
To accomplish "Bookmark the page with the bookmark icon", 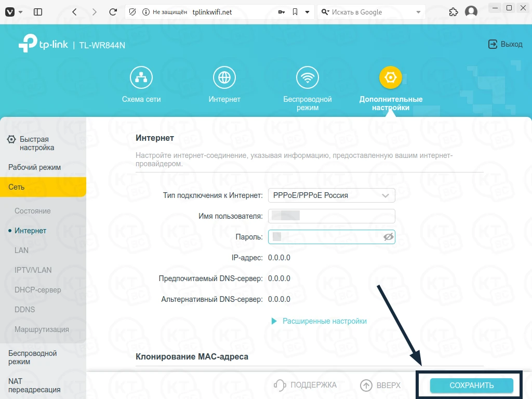I will tap(295, 12).
